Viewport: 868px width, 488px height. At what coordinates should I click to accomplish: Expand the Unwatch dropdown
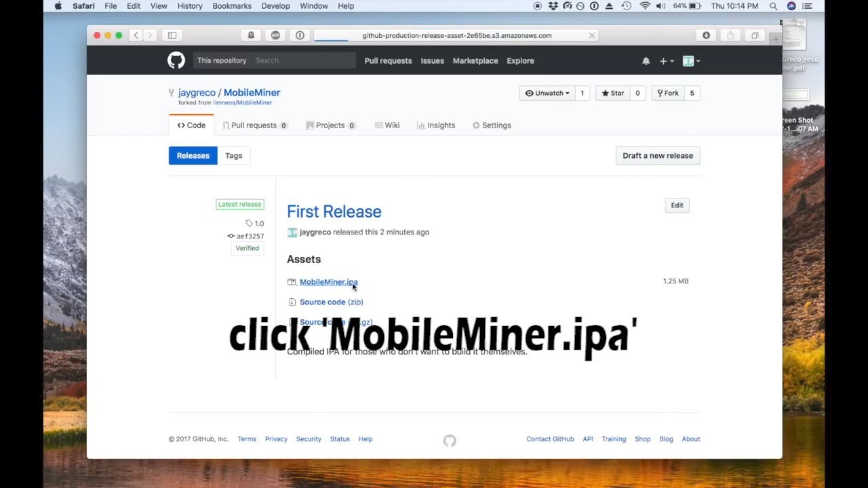[548, 94]
